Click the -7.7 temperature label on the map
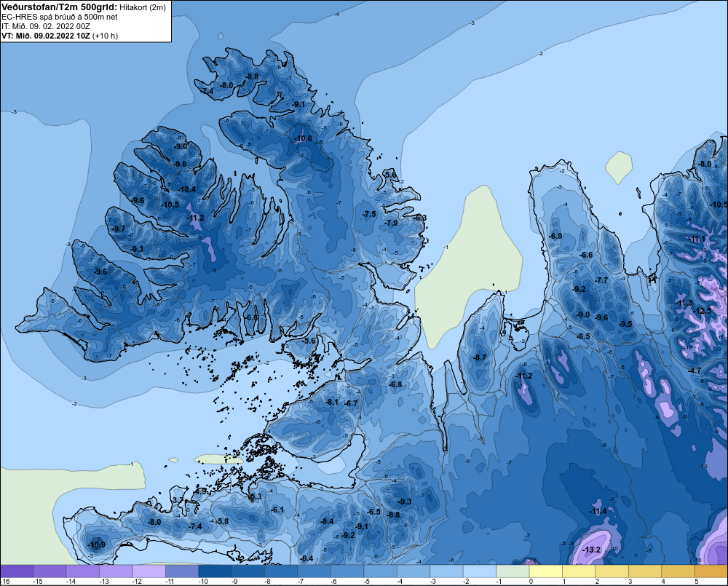The image size is (728, 586). coord(601,280)
